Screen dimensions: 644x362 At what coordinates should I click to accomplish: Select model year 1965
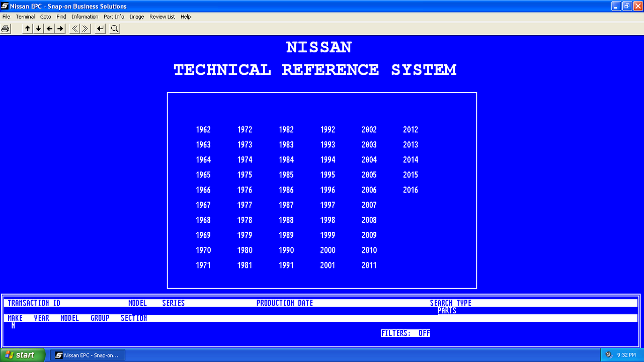pyautogui.click(x=203, y=175)
